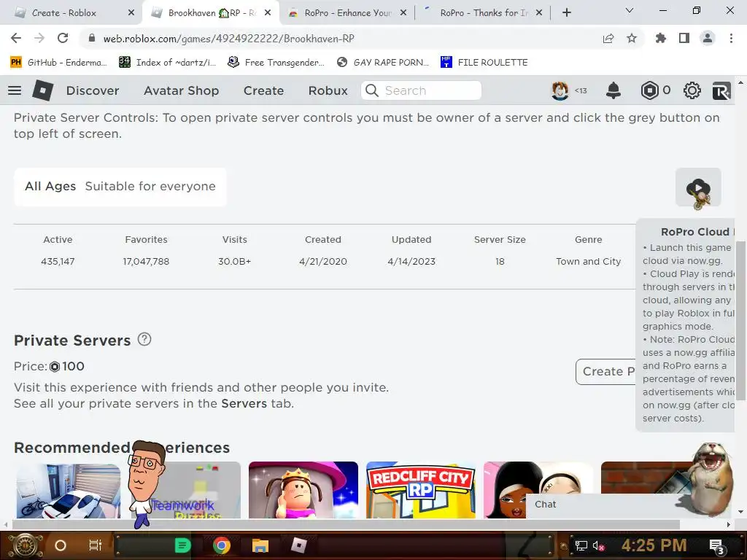
Task: Open the Discover page
Action: 93,90
